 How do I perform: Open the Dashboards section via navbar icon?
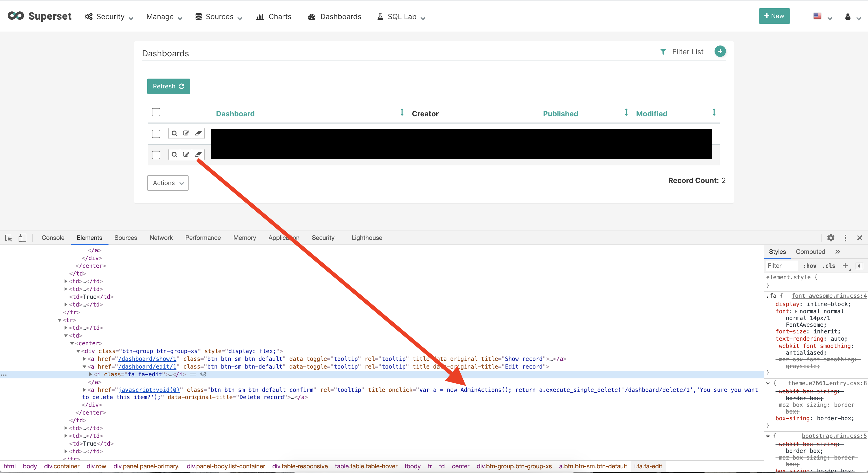click(x=312, y=16)
